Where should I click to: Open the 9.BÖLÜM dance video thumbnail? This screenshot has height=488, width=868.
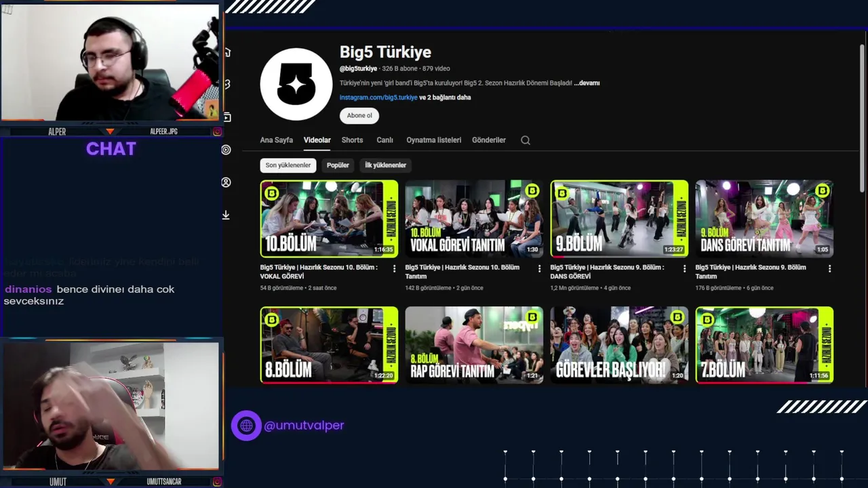click(x=619, y=219)
